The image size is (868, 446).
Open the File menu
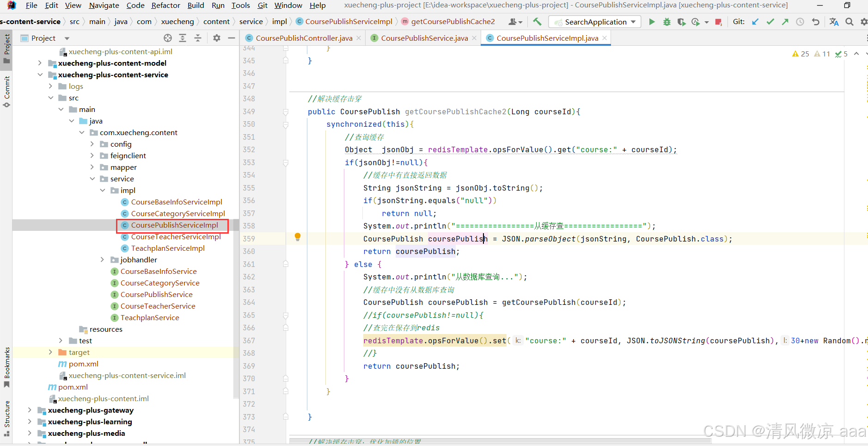(x=31, y=5)
